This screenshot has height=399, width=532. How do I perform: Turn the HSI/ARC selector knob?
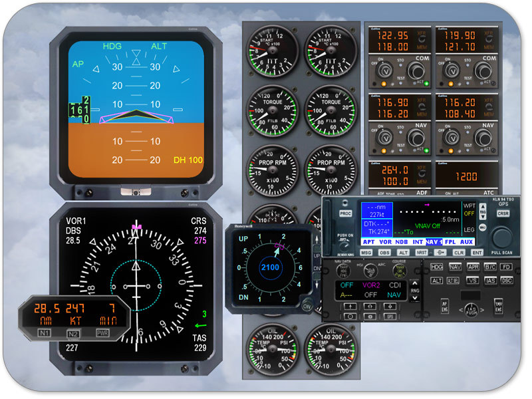pos(370,271)
